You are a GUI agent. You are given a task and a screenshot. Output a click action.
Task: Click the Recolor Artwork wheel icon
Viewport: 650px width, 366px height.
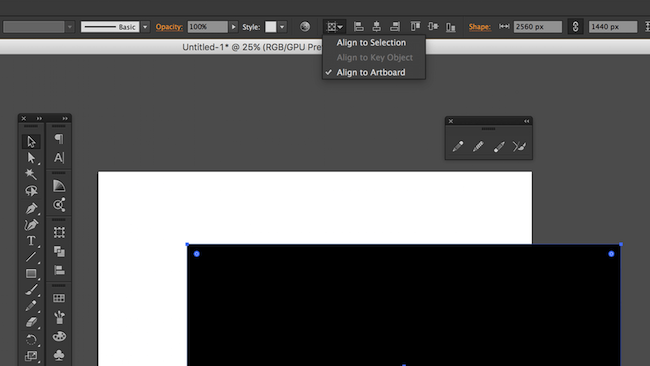pos(305,27)
